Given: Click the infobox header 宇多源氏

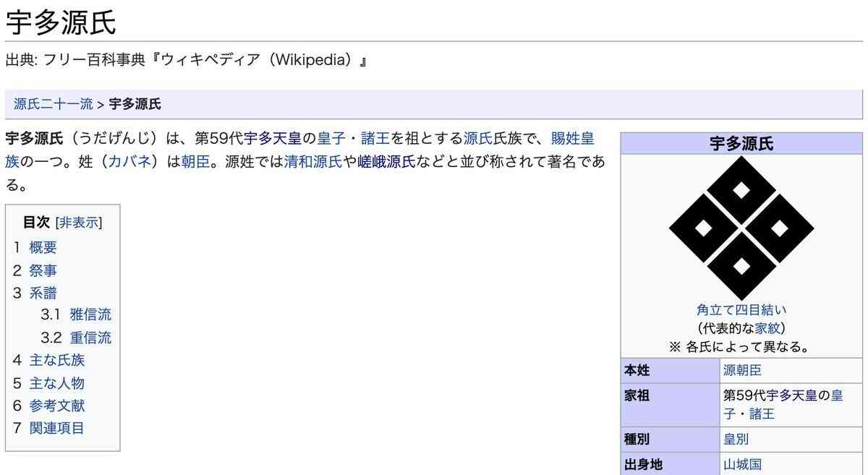Looking at the screenshot, I should tap(741, 144).
